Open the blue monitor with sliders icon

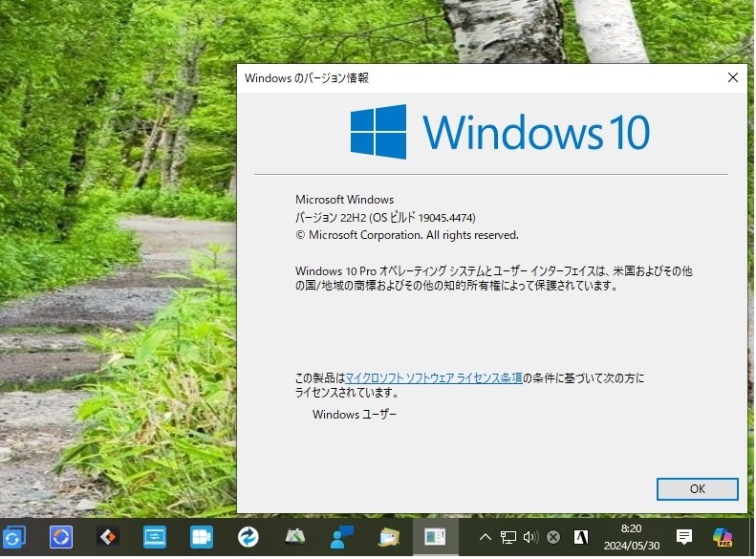point(155,537)
